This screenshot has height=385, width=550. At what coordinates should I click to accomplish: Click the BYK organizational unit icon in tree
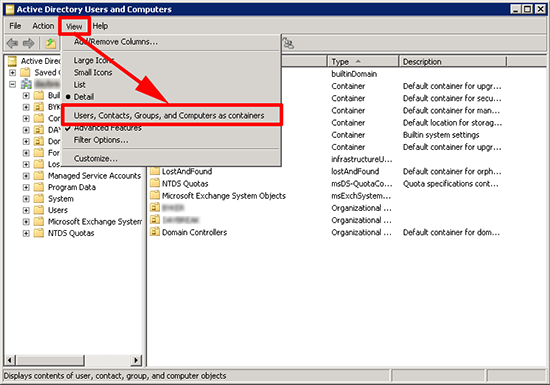39,107
